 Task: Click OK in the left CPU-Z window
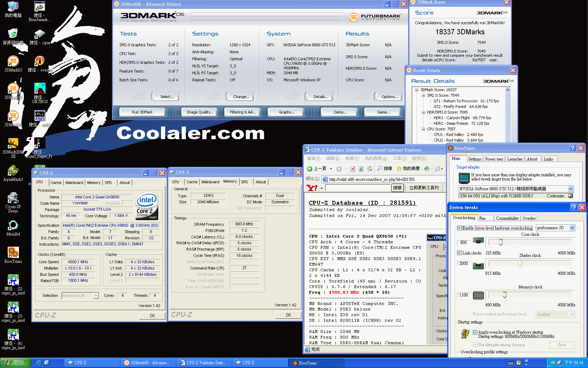tap(152, 316)
